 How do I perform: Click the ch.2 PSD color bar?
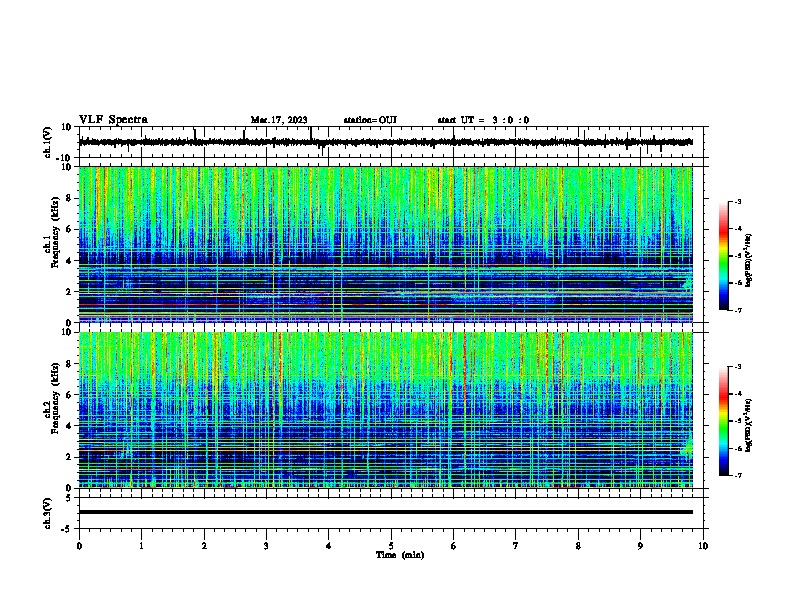coord(724,421)
